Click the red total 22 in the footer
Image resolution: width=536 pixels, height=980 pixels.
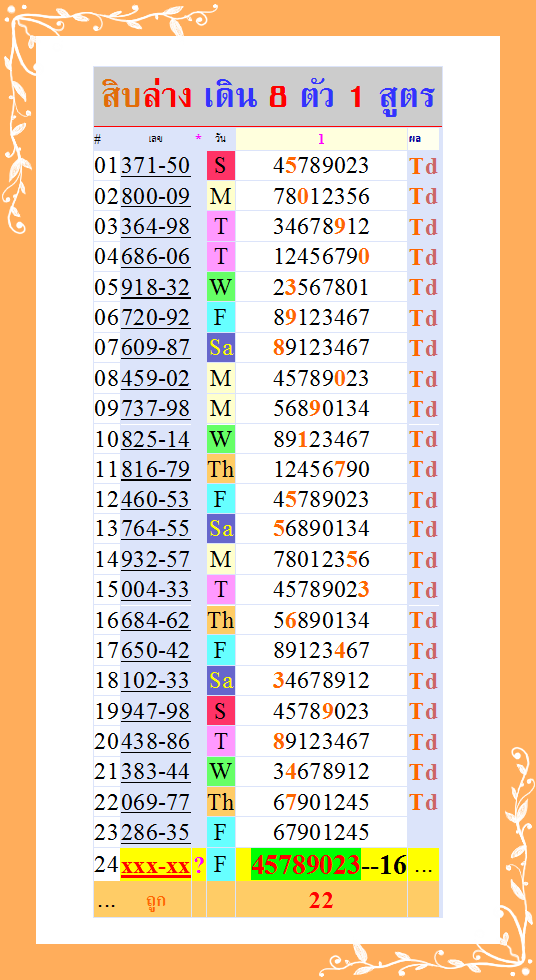(x=321, y=900)
